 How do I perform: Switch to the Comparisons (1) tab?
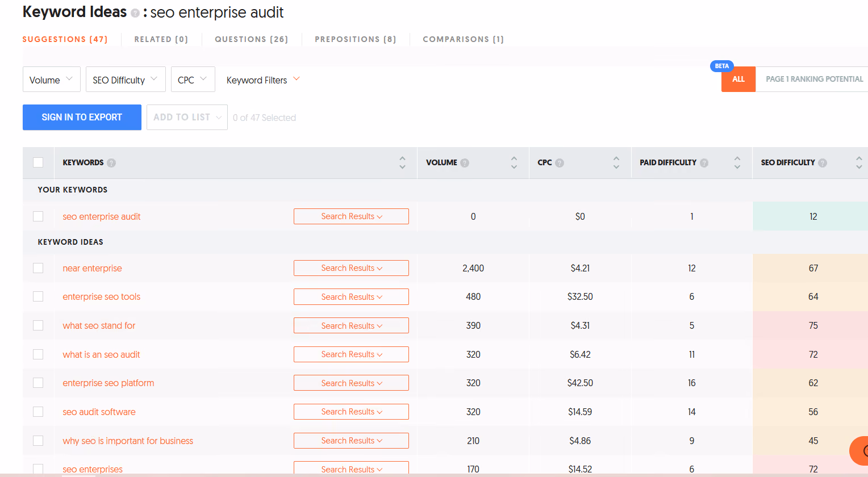pos(463,39)
